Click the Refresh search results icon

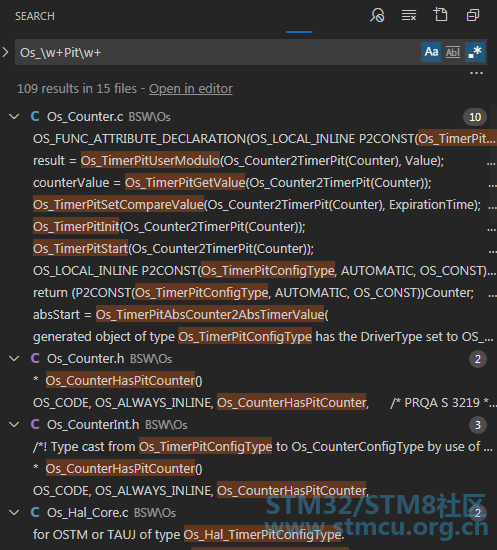[x=377, y=15]
